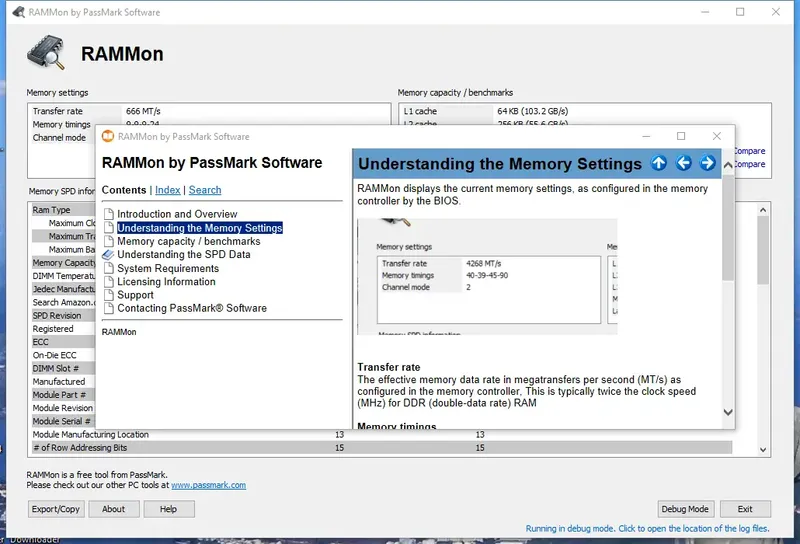
Task: Select the Ram Type row in SPD list
Action: pos(63,210)
